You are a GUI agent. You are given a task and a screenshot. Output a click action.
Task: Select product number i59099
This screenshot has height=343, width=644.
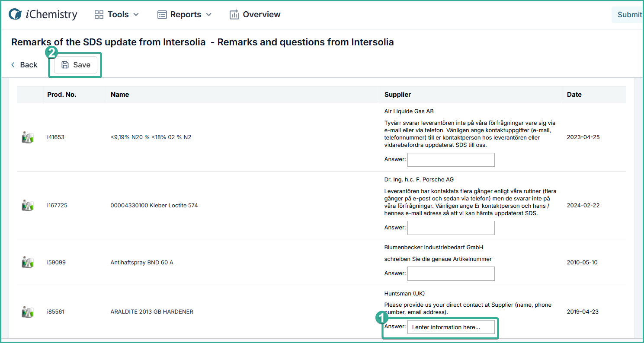click(x=56, y=262)
